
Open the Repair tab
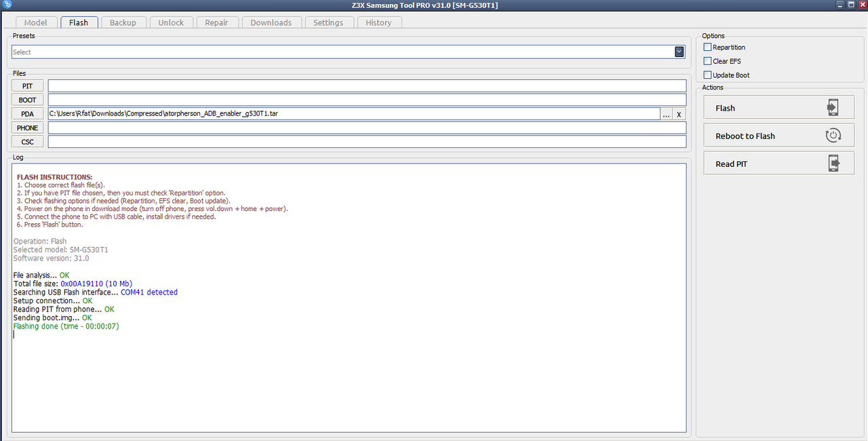point(216,22)
